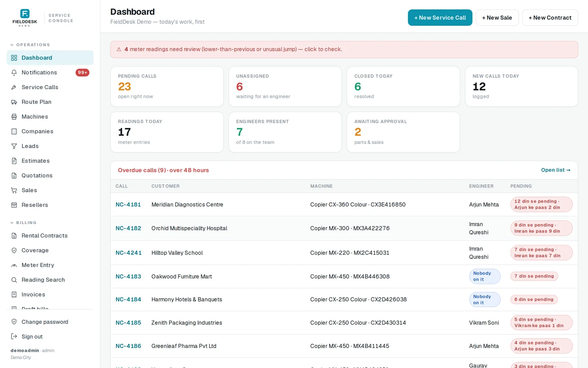588x368 pixels.
Task: Click the Reading Search magnifier icon
Action: 14,280
